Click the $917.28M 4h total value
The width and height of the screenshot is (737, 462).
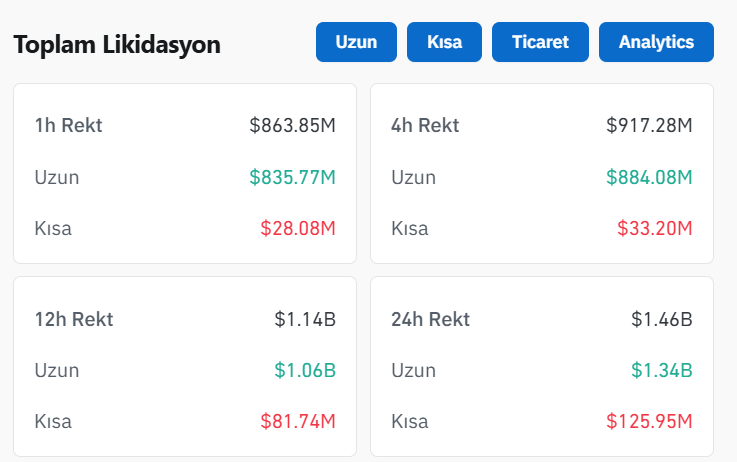649,125
